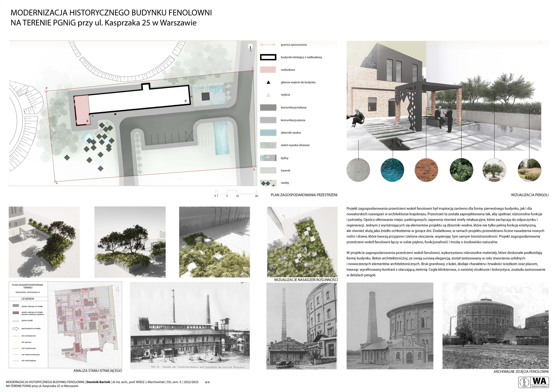Click the 'sieć gazowa' legend entry

pos(26,342)
